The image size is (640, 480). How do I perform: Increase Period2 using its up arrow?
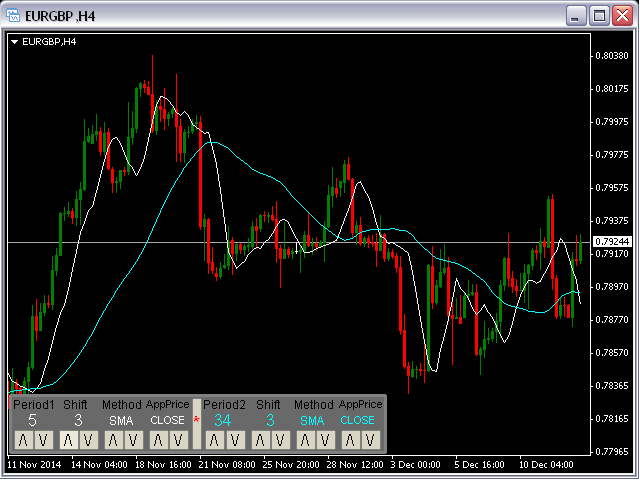(214, 440)
